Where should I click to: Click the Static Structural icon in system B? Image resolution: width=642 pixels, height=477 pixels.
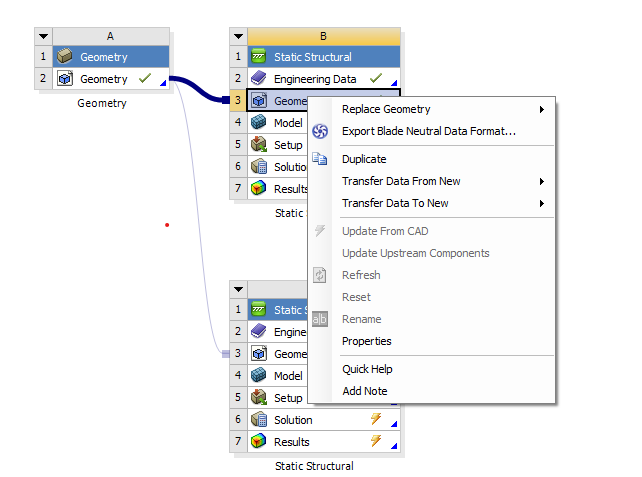(258, 56)
